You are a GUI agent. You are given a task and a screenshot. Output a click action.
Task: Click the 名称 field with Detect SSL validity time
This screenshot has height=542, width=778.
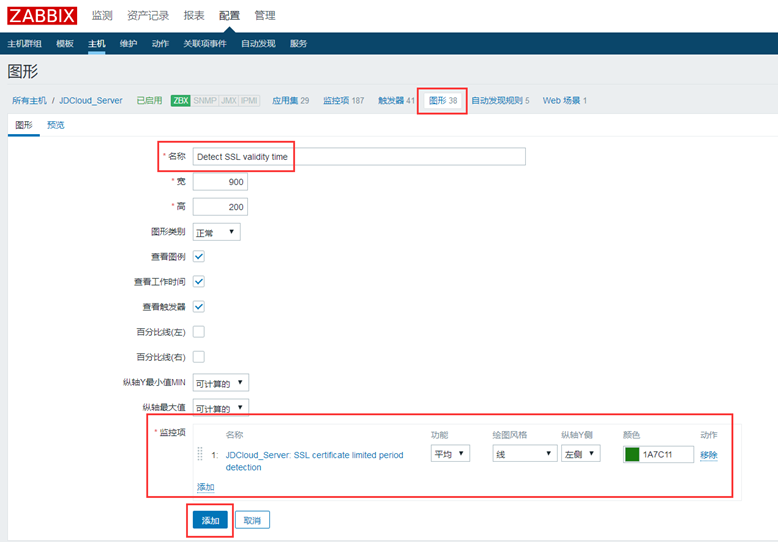point(359,157)
